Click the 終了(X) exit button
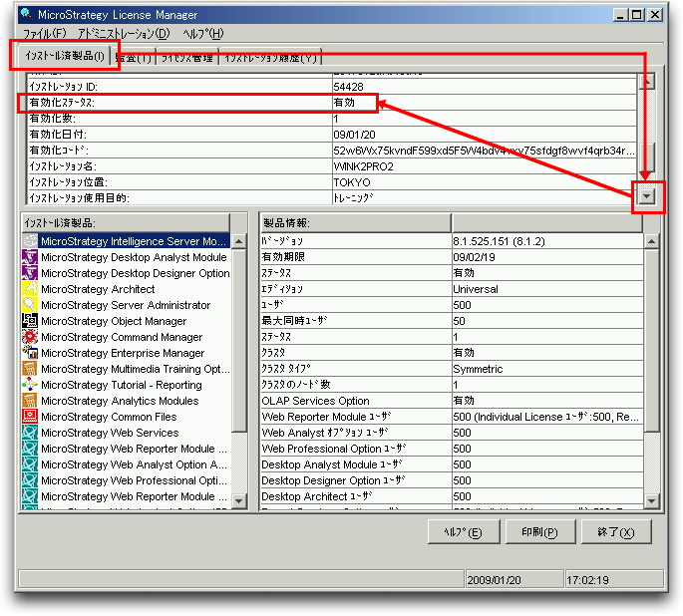The height and width of the screenshot is (616, 683). [616, 532]
